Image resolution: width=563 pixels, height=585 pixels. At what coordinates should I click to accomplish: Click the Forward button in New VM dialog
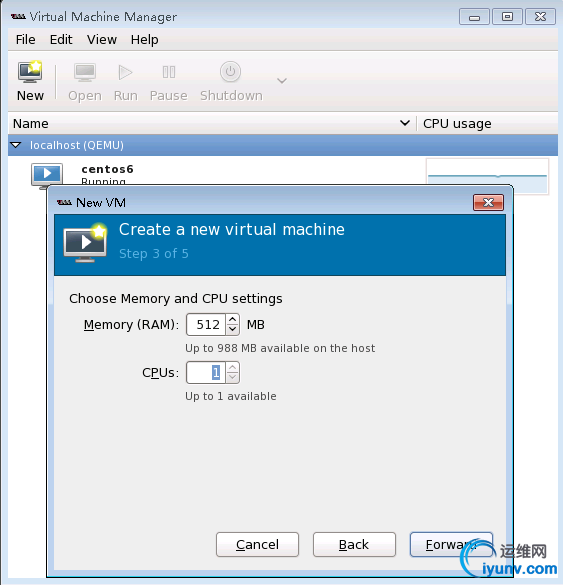coord(451,545)
